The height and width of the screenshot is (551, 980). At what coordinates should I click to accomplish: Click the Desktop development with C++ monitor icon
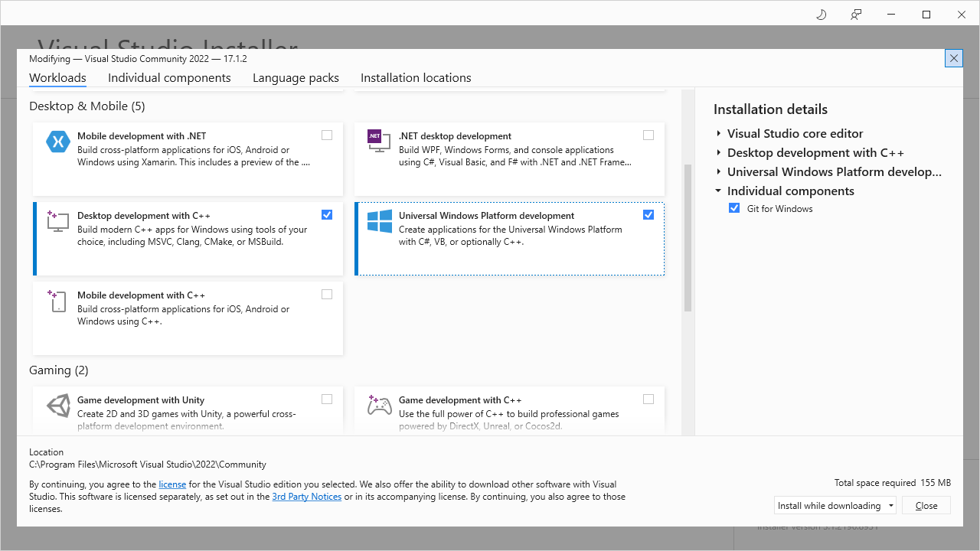tap(58, 221)
